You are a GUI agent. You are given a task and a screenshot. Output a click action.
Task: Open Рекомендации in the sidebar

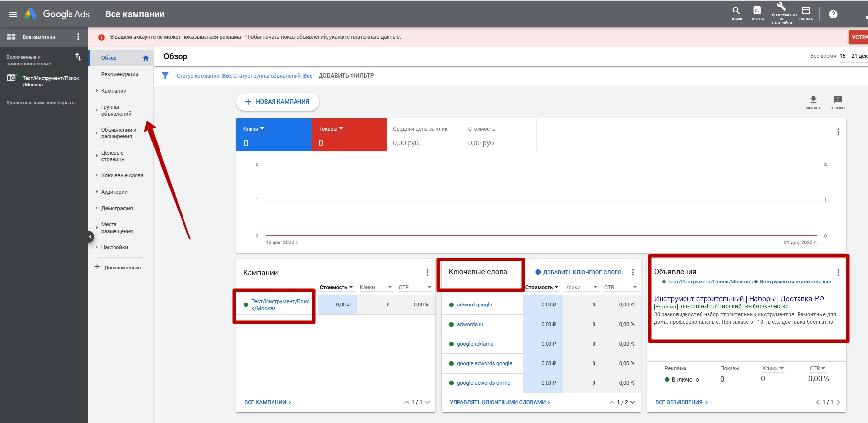point(119,74)
